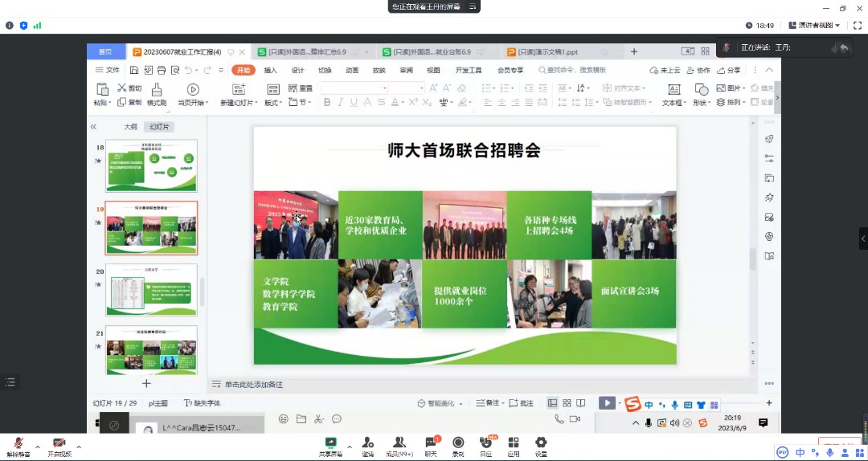Click the Smart Beautify (智能美化) icon
This screenshot has height=461, width=868.
click(421, 403)
